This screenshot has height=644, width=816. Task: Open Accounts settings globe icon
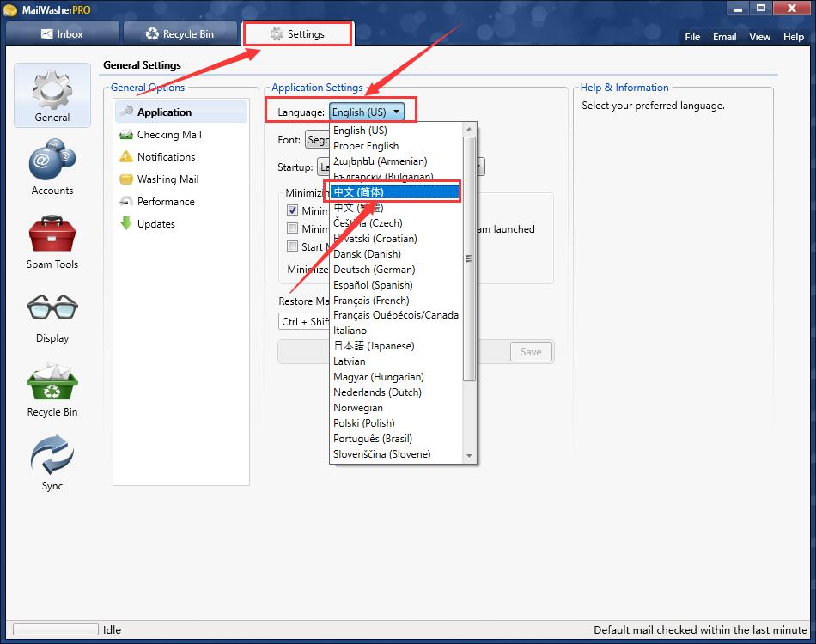pos(52,159)
